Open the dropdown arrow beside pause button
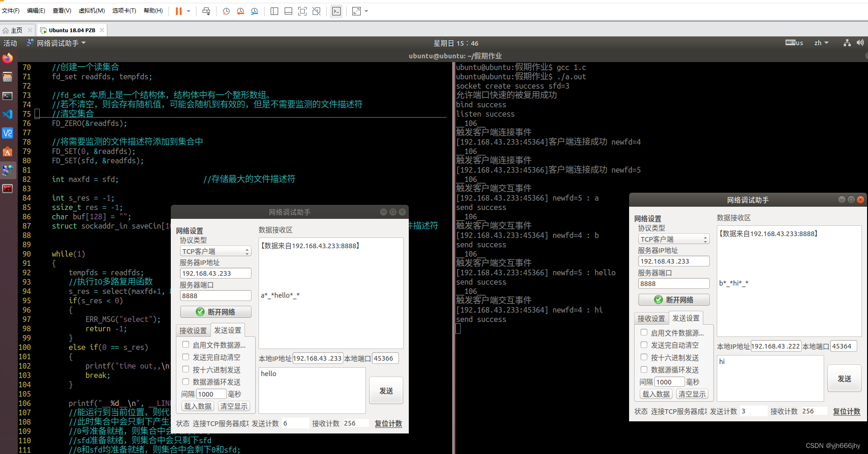 [x=189, y=11]
